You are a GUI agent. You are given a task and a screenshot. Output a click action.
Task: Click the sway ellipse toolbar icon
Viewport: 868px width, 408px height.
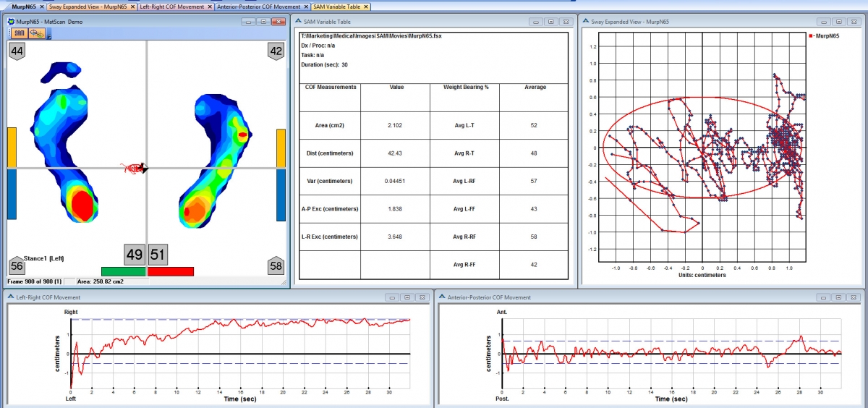(35, 33)
